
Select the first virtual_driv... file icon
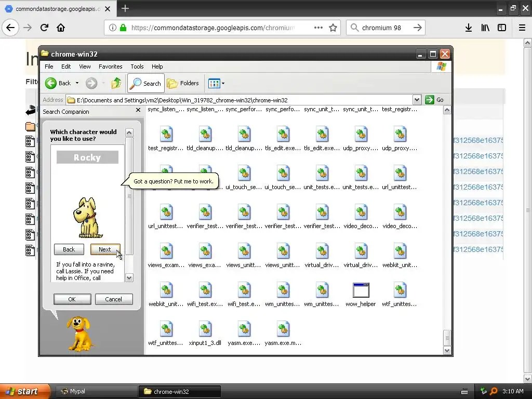[322, 251]
